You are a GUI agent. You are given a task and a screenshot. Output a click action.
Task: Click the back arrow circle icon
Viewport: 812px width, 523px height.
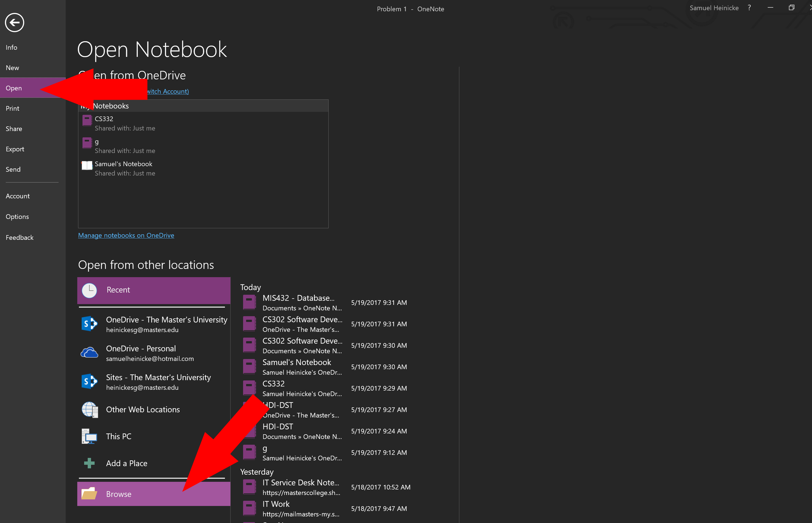coord(14,23)
